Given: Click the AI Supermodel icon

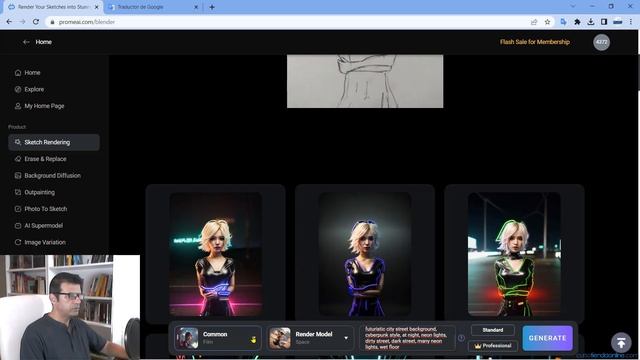Looking at the screenshot, I should [x=18, y=226].
